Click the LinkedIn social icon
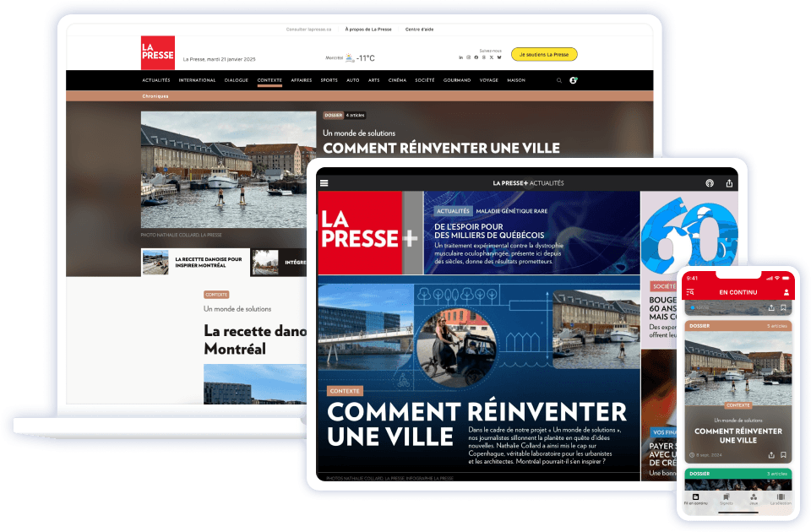 tap(460, 57)
